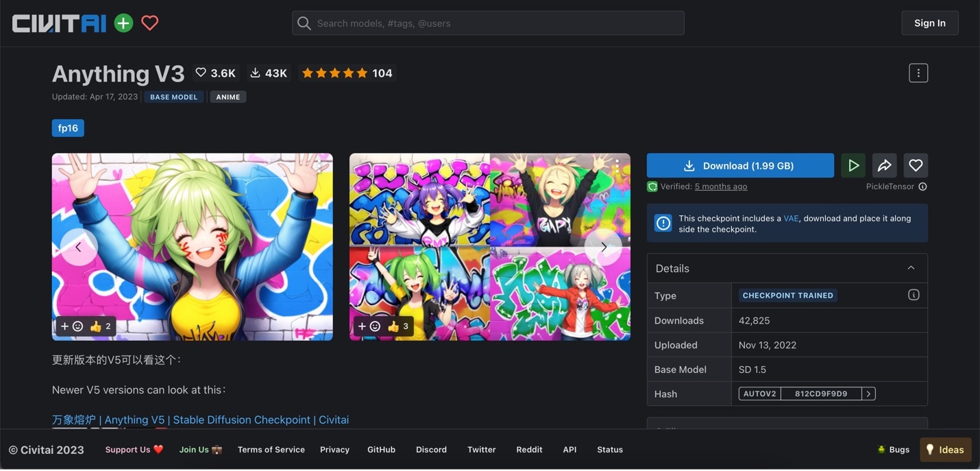The image size is (980, 471).
Task: Click the Uploaded date Nov 13, 2022
Action: click(x=768, y=345)
